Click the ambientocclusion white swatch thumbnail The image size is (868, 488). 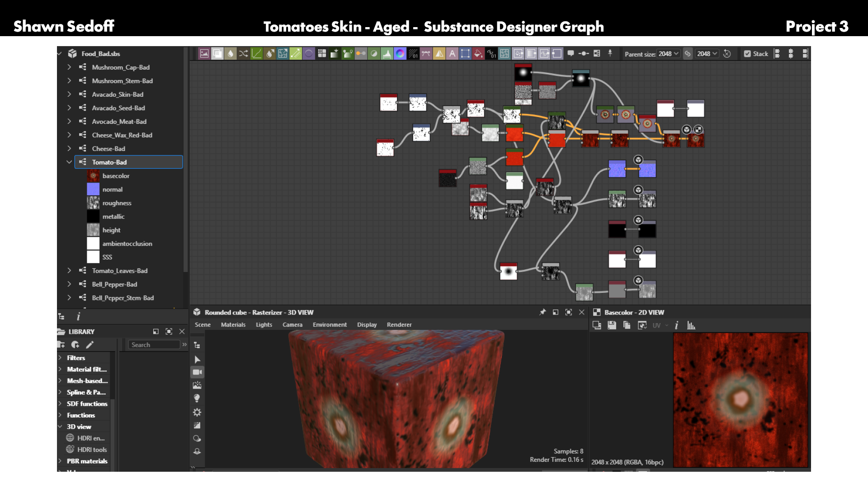pyautogui.click(x=93, y=244)
